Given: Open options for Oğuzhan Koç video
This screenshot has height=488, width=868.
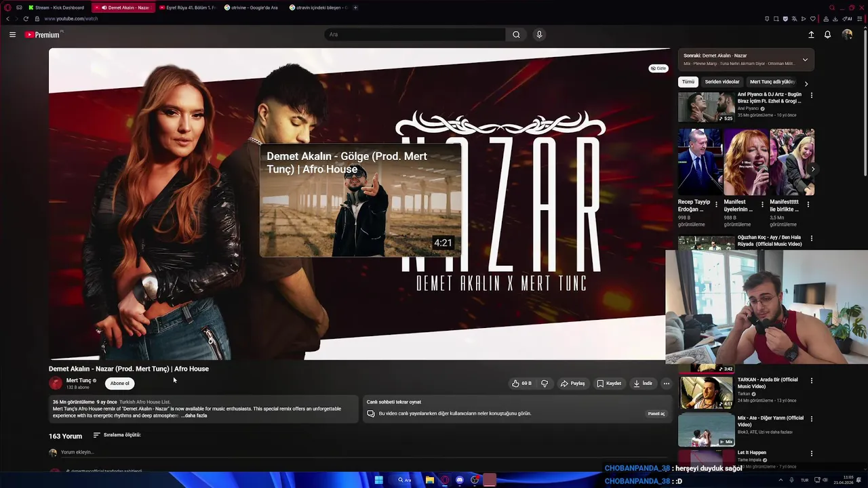Looking at the screenshot, I should (x=811, y=239).
